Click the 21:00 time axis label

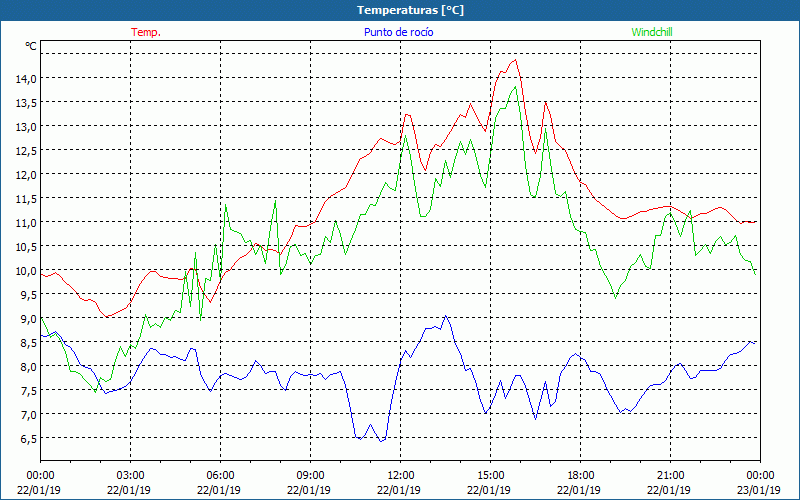pos(670,476)
